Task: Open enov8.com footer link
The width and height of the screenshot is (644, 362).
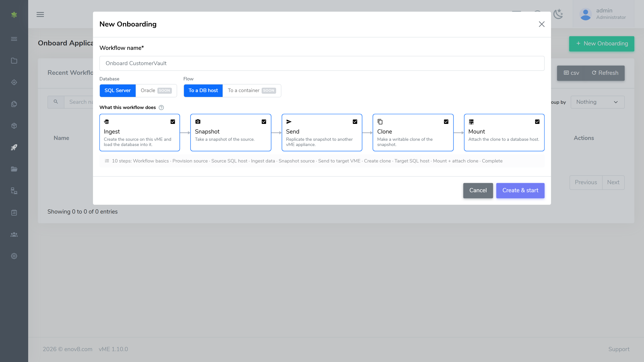Action: click(x=78, y=349)
